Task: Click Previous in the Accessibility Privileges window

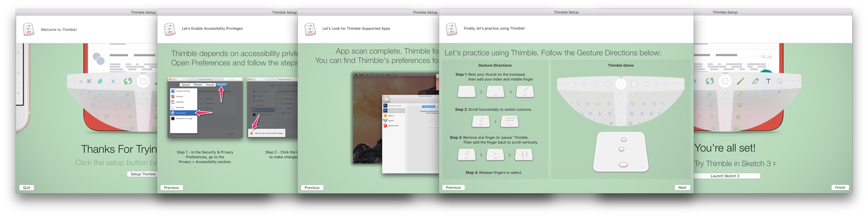Action: [171, 188]
